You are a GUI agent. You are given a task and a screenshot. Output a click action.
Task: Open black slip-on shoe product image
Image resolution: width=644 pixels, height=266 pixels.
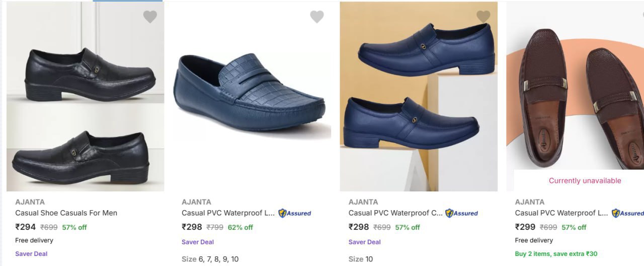[x=85, y=96]
